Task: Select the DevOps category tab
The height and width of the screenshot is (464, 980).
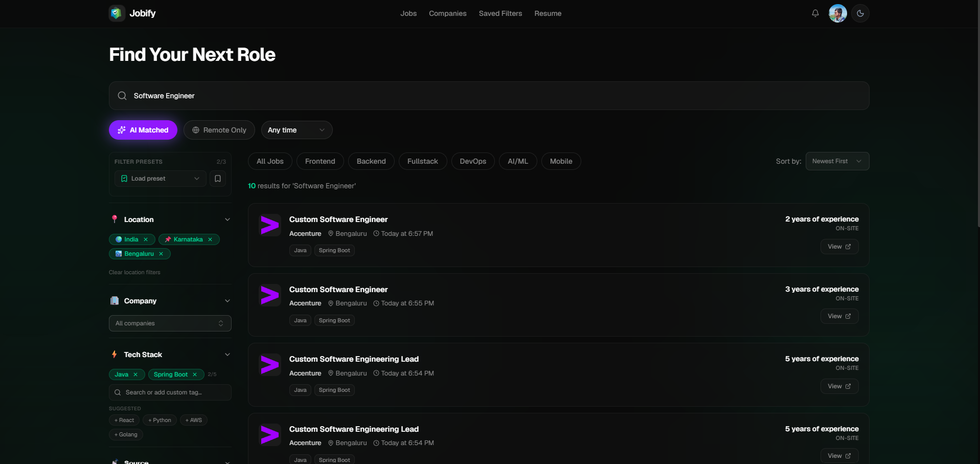Action: click(473, 161)
